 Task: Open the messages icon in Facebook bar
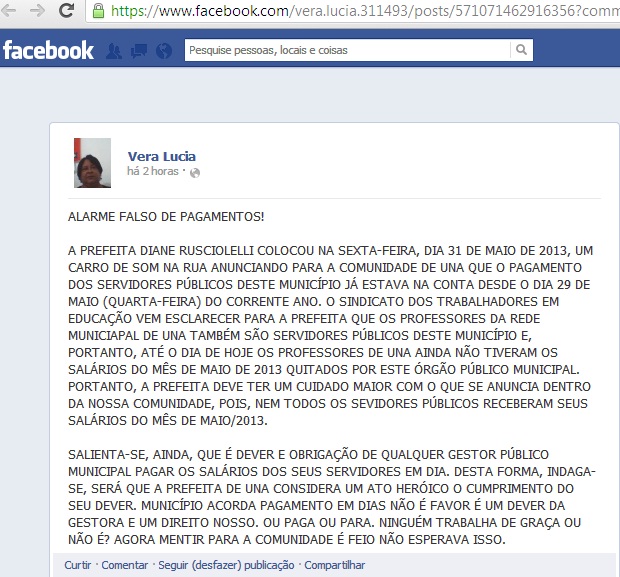[x=139, y=51]
